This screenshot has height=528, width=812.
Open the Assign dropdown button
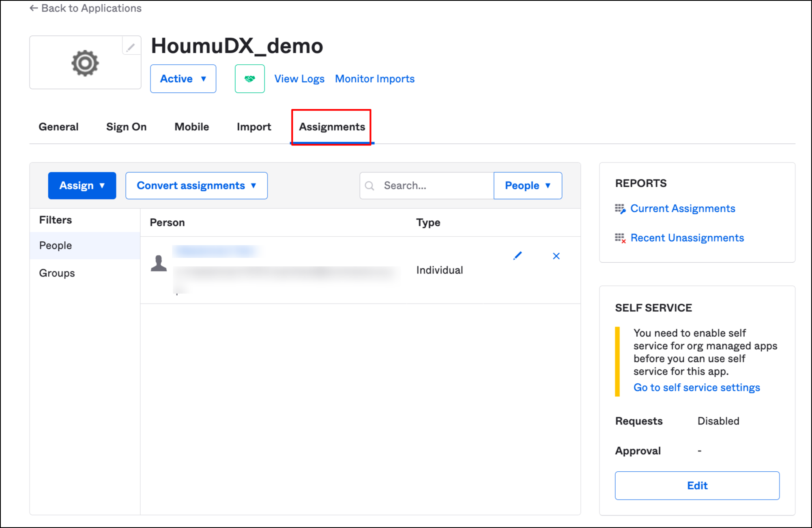[x=82, y=186]
